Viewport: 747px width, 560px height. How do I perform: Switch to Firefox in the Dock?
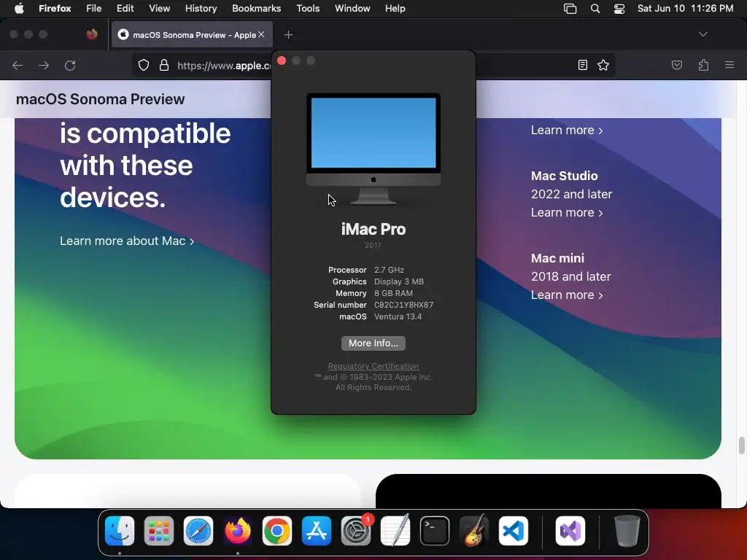point(238,531)
